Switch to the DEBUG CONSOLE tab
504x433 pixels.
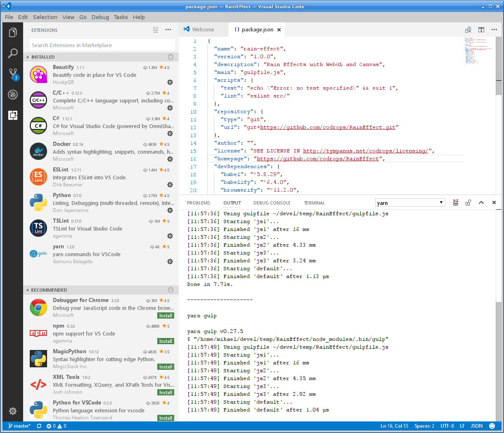coord(272,203)
